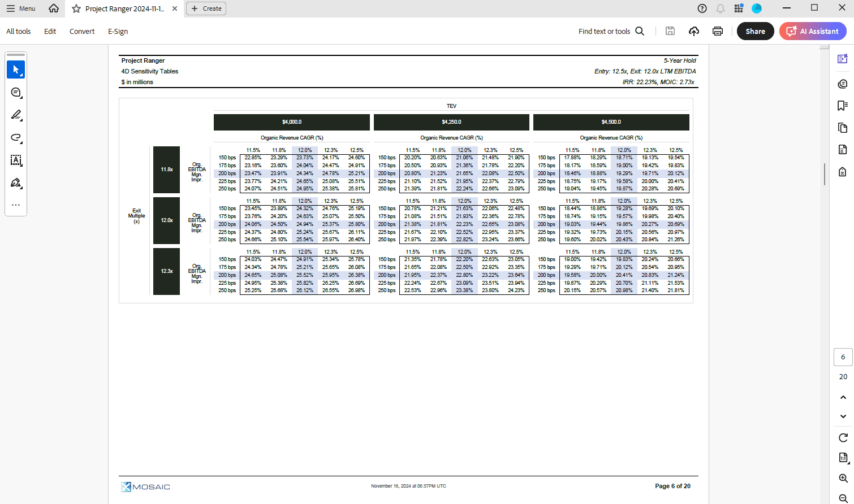
Task: Go to next page with down chevron
Action: (843, 416)
